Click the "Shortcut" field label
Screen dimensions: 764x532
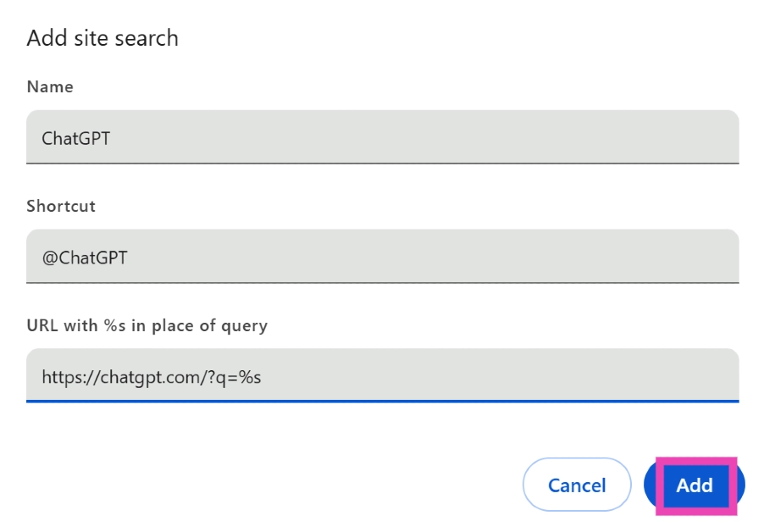(61, 206)
